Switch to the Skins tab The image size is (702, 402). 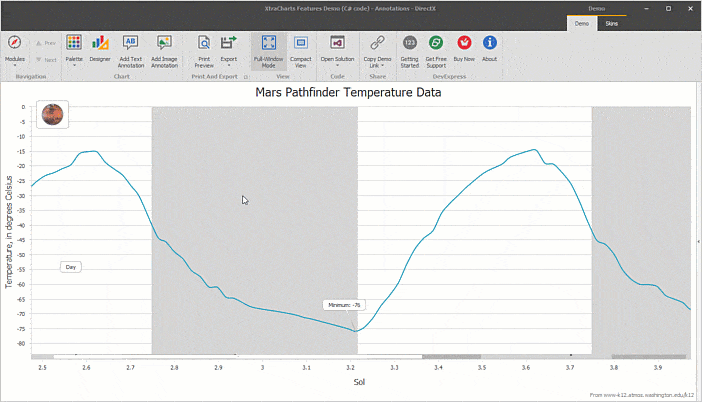612,22
